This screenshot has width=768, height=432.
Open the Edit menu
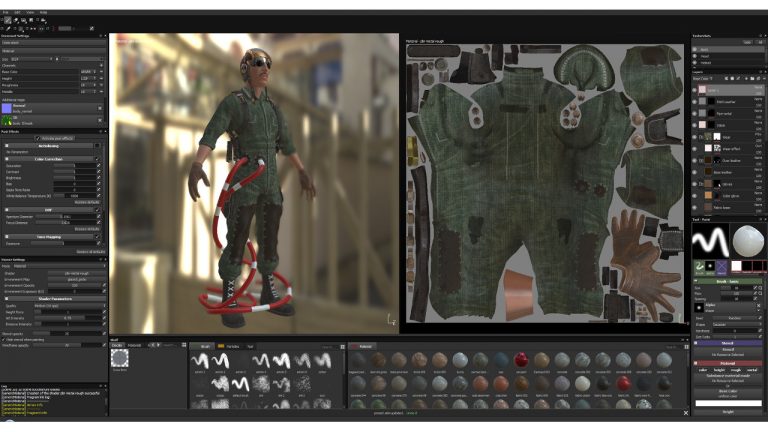(x=17, y=12)
